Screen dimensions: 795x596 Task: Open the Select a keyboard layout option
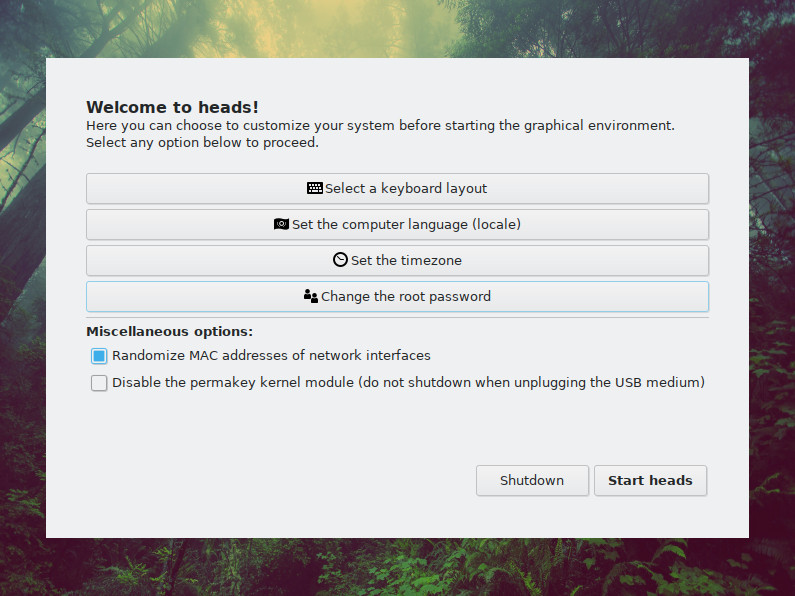(398, 189)
